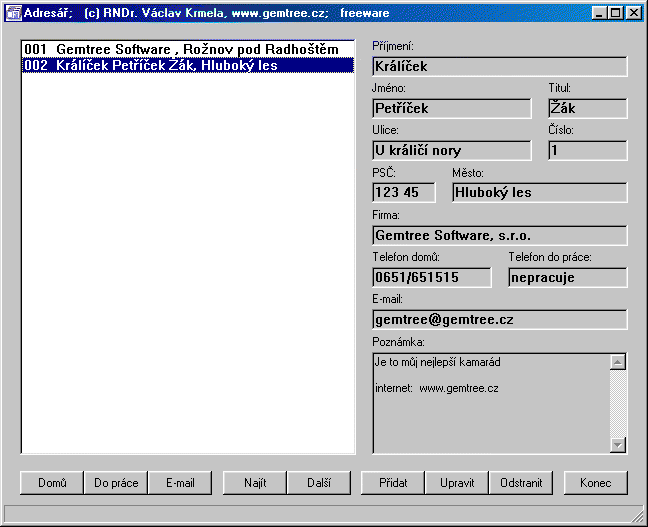This screenshot has height=527, width=648.
Task: Click the Přidat button to add contact
Action: click(393, 483)
